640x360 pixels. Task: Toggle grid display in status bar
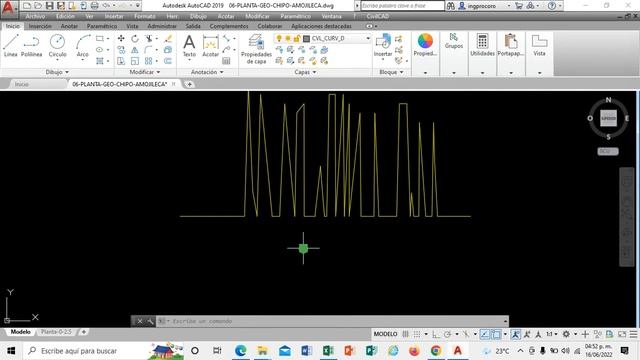(x=405, y=334)
